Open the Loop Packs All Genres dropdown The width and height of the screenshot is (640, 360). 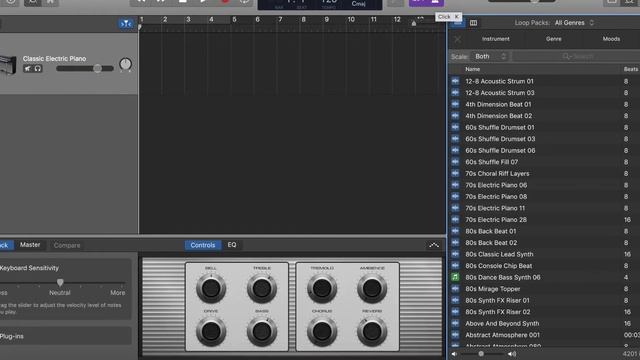coord(574,23)
